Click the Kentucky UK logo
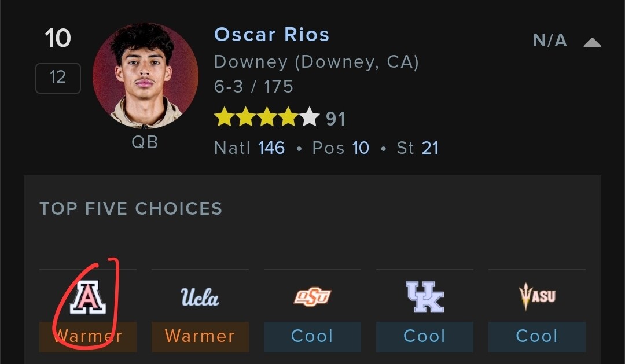The width and height of the screenshot is (625, 364). tap(424, 297)
